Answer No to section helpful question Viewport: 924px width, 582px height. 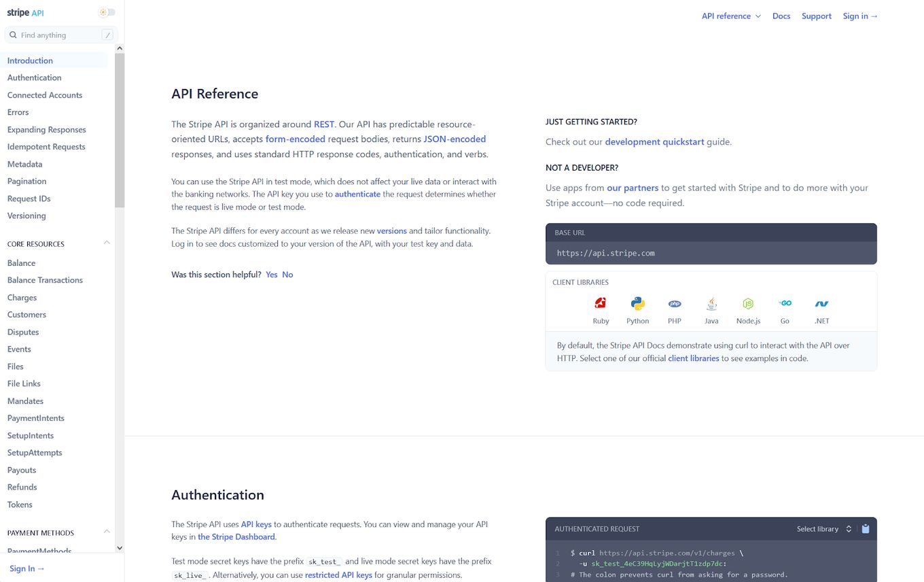(287, 275)
